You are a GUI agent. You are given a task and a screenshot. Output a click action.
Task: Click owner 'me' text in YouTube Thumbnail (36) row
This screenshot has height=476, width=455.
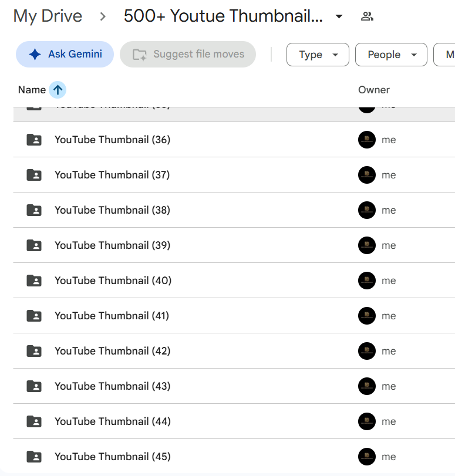coord(389,140)
